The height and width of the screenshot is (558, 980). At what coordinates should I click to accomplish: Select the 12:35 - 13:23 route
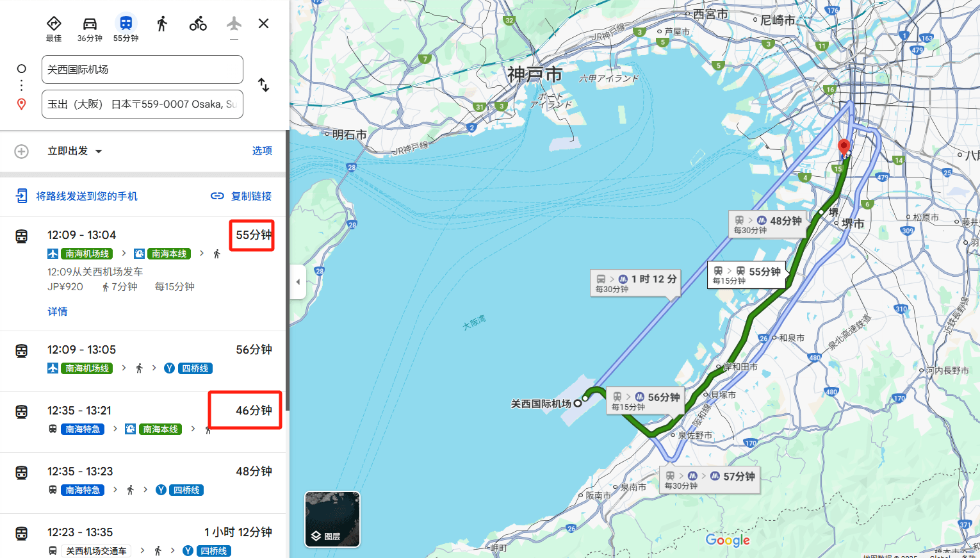143,483
